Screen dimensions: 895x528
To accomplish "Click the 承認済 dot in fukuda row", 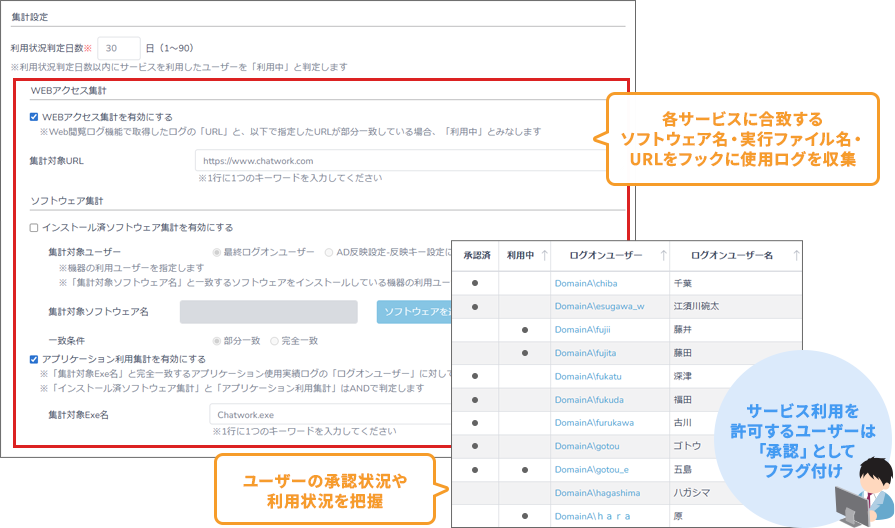I will coord(475,400).
